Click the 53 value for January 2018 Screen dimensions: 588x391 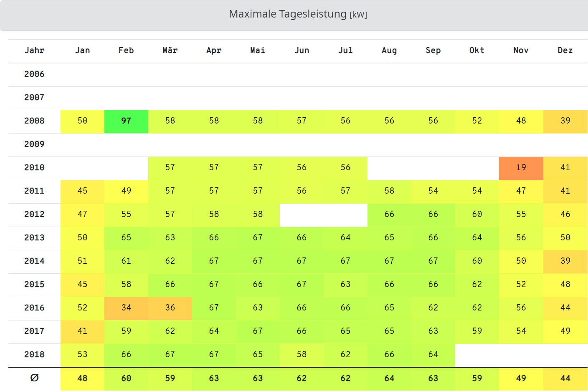click(82, 355)
